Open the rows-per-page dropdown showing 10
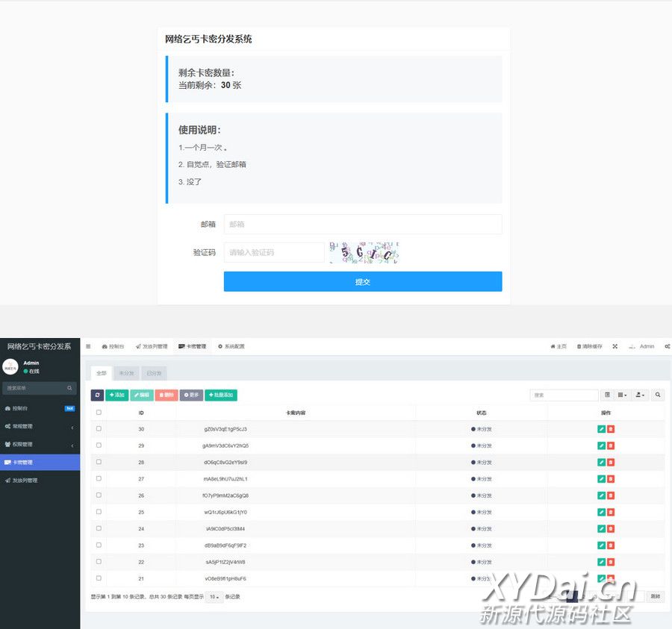This screenshot has width=672, height=629. click(x=214, y=597)
